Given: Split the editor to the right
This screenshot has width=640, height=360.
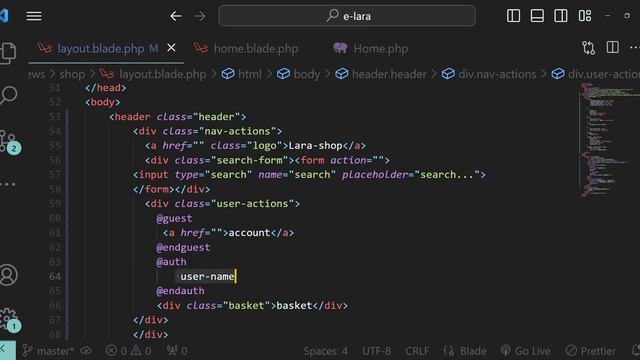Looking at the screenshot, I should tap(612, 48).
